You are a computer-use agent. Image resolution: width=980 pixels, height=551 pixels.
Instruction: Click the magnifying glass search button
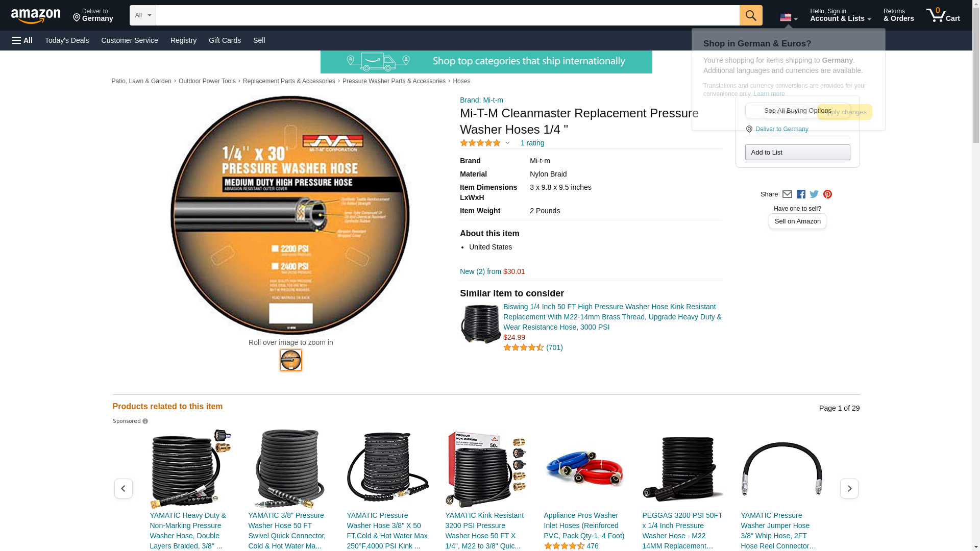click(751, 15)
